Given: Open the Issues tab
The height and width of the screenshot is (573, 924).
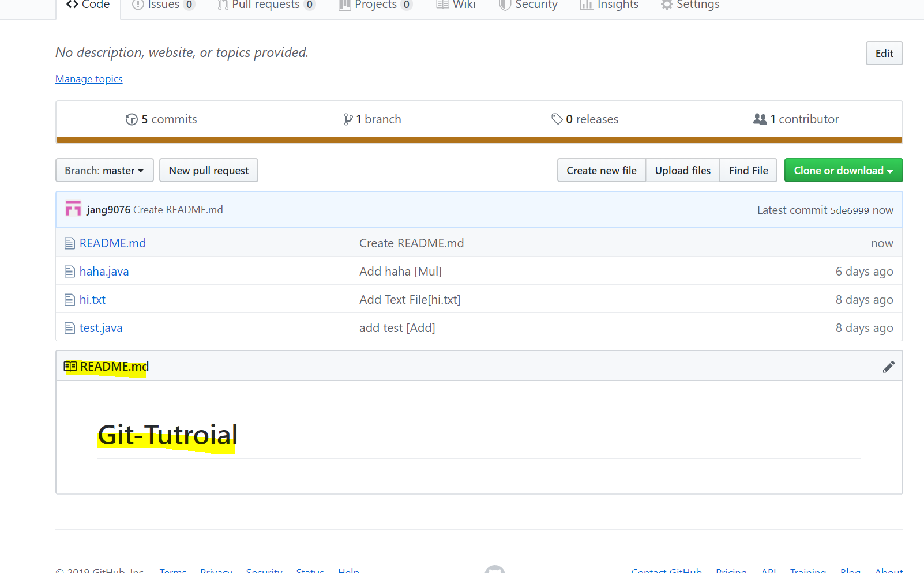Looking at the screenshot, I should tap(163, 5).
